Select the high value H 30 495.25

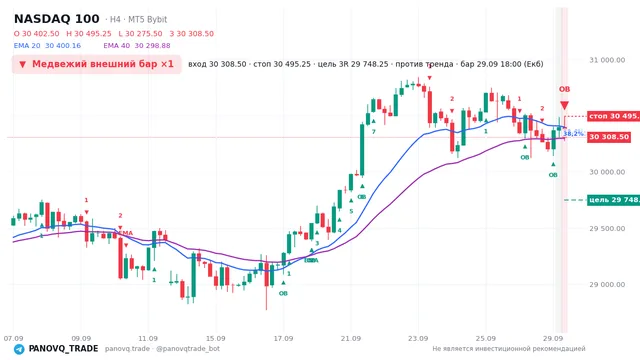[89, 33]
